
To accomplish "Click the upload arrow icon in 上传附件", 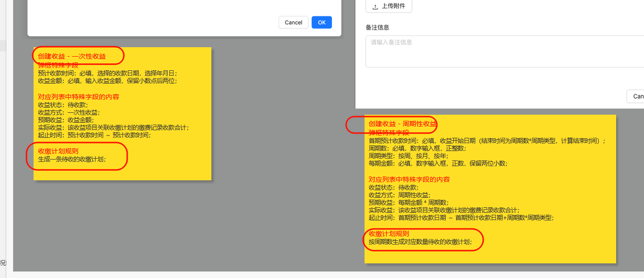I will coord(375,7).
